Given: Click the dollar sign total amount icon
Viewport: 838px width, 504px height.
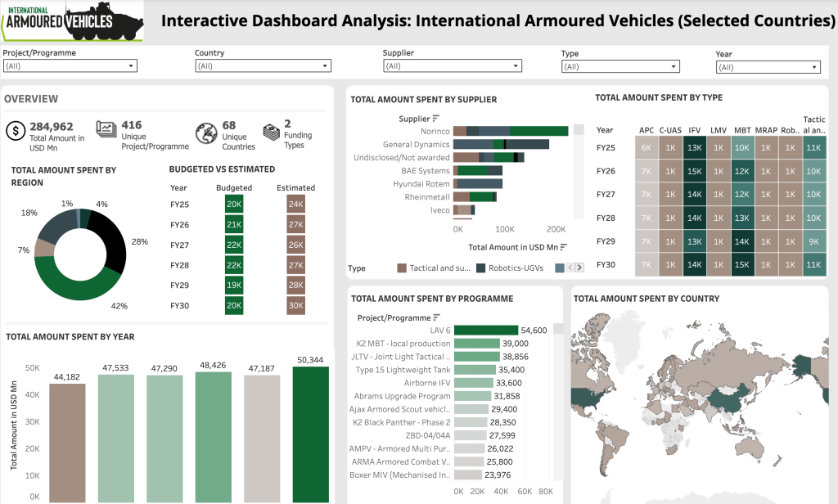Looking at the screenshot, I should pos(16,130).
